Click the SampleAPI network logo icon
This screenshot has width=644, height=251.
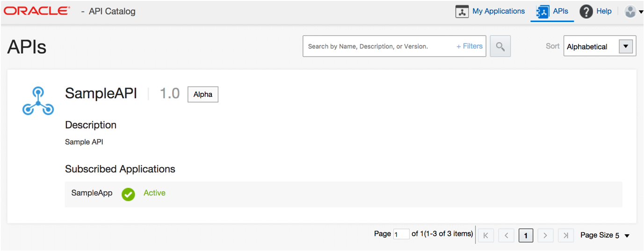coord(38,101)
